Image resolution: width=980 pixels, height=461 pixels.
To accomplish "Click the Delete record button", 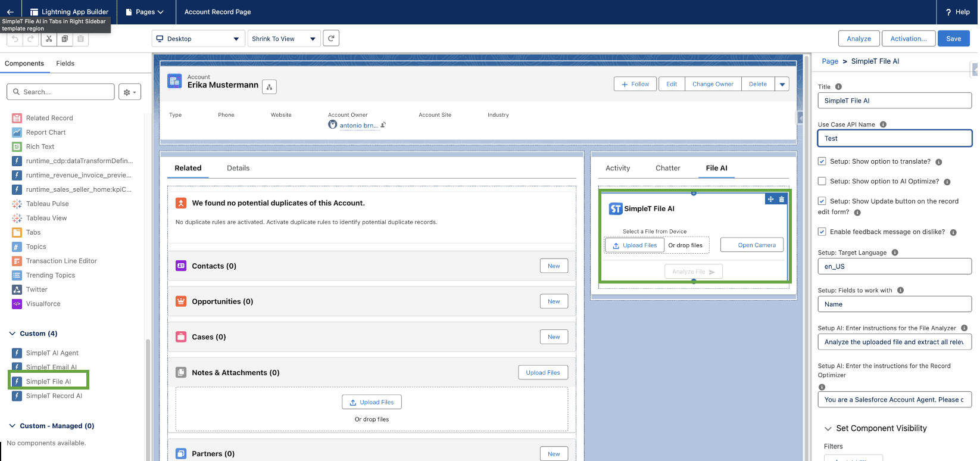I will pyautogui.click(x=758, y=84).
